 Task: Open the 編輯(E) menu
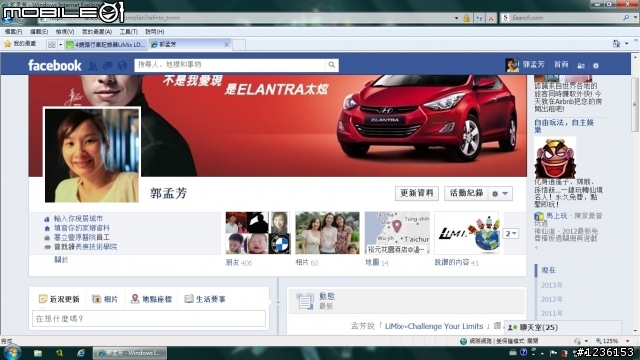(x=39, y=31)
